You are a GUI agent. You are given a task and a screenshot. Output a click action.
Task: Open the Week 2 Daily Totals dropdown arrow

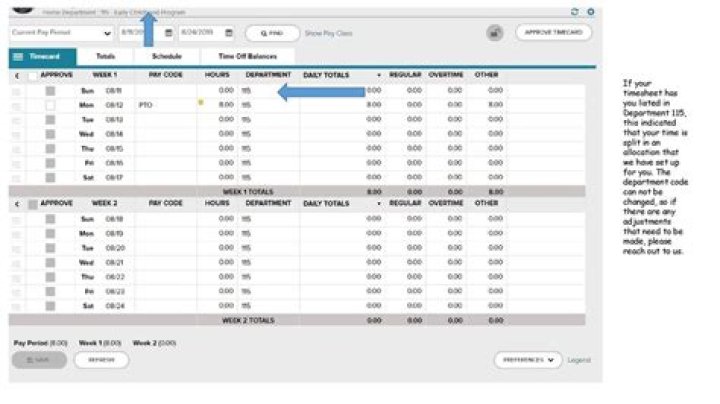379,204
